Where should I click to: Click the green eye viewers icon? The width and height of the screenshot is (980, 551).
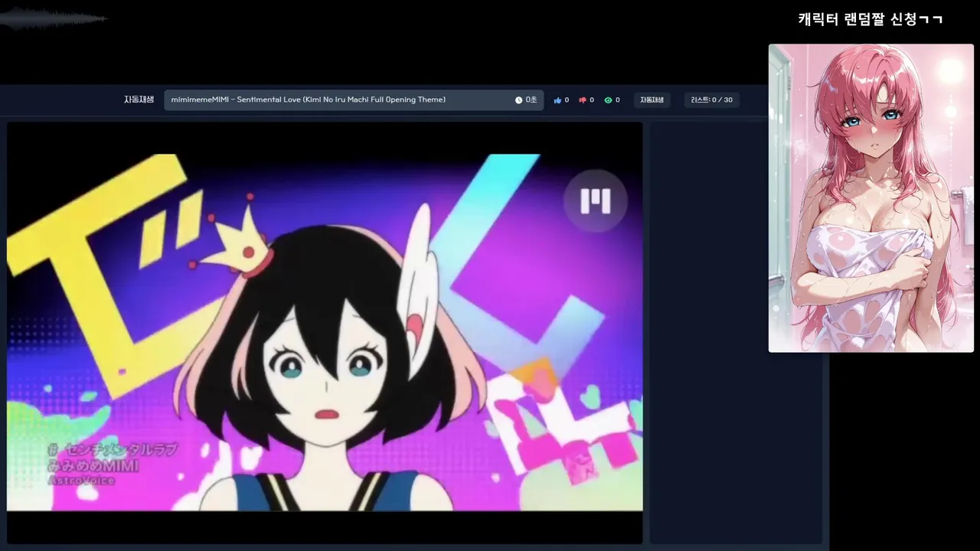click(x=608, y=100)
